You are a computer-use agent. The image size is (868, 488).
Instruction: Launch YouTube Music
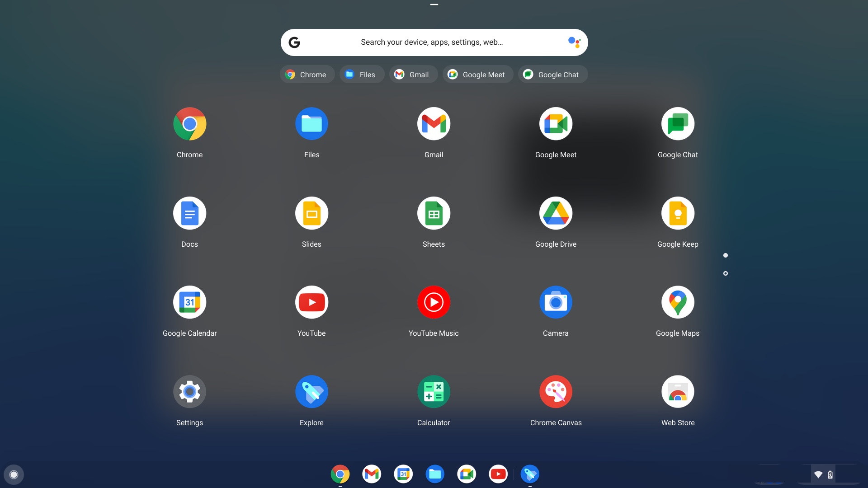click(434, 302)
